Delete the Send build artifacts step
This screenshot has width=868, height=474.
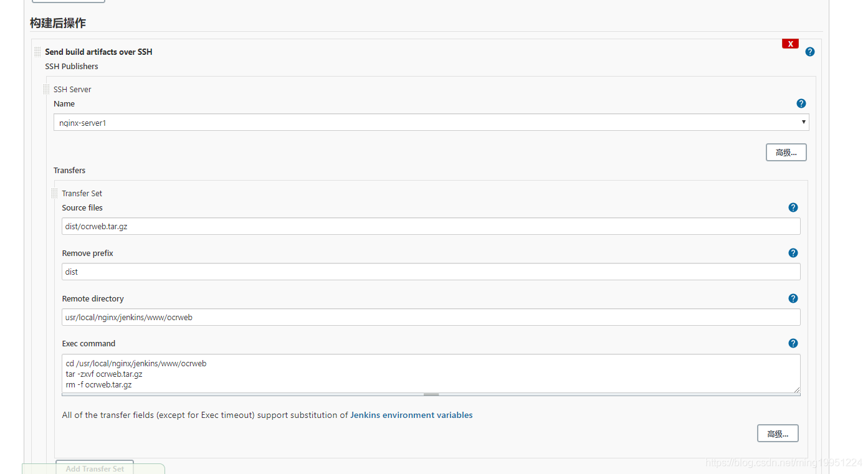790,44
